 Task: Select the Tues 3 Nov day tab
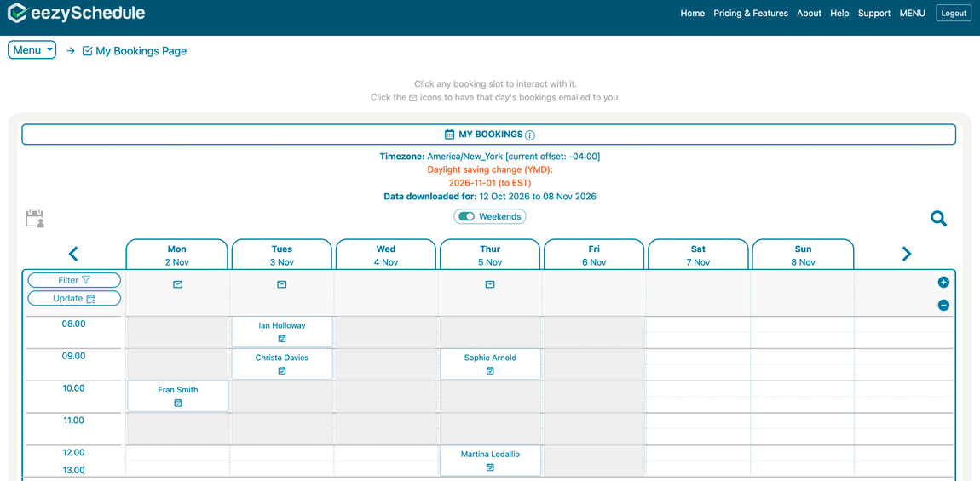click(282, 255)
